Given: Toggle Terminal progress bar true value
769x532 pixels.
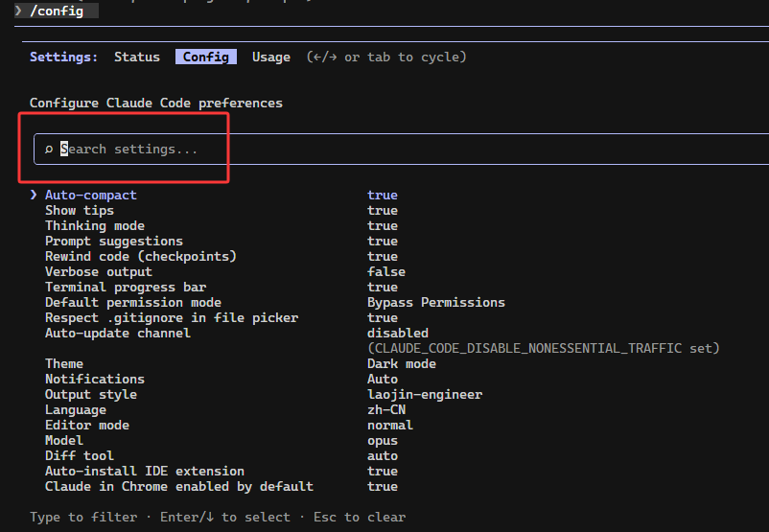Looking at the screenshot, I should pos(382,287).
